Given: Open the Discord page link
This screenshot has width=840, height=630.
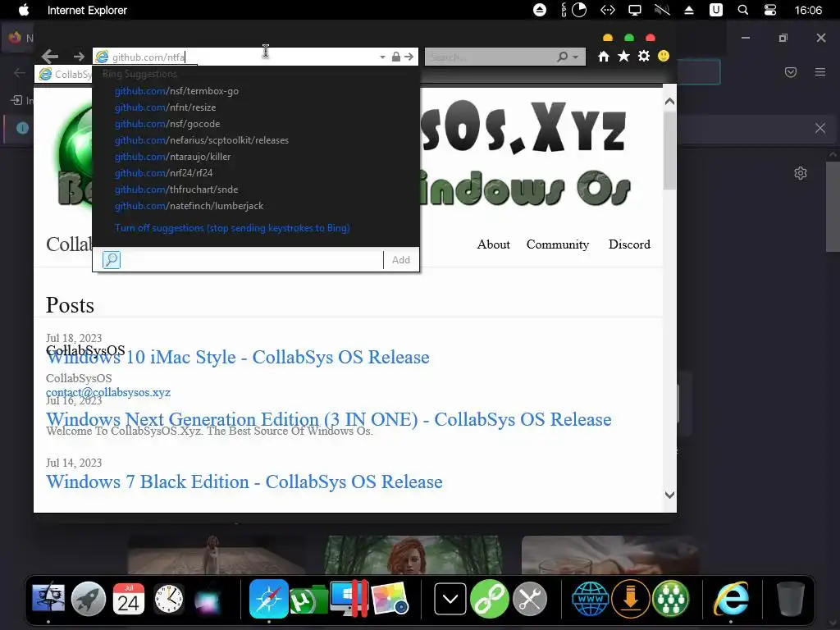Looking at the screenshot, I should (x=629, y=244).
